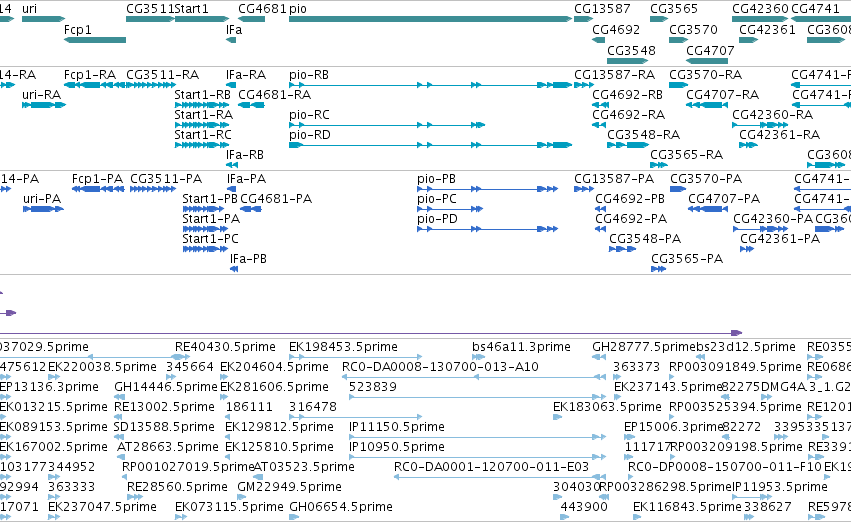Select the CG3548 gene label
The height and width of the screenshot is (522, 851).
pos(631,50)
